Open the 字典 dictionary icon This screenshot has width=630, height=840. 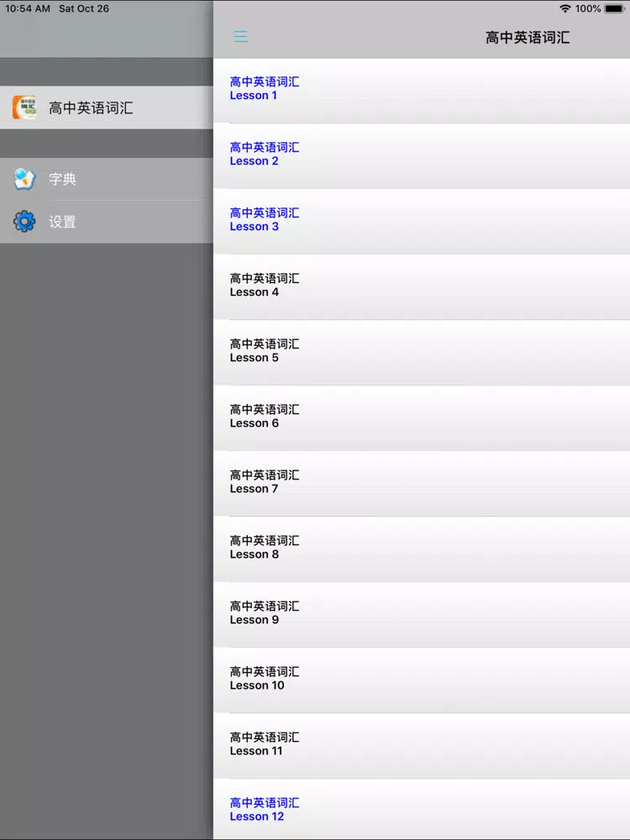click(24, 180)
